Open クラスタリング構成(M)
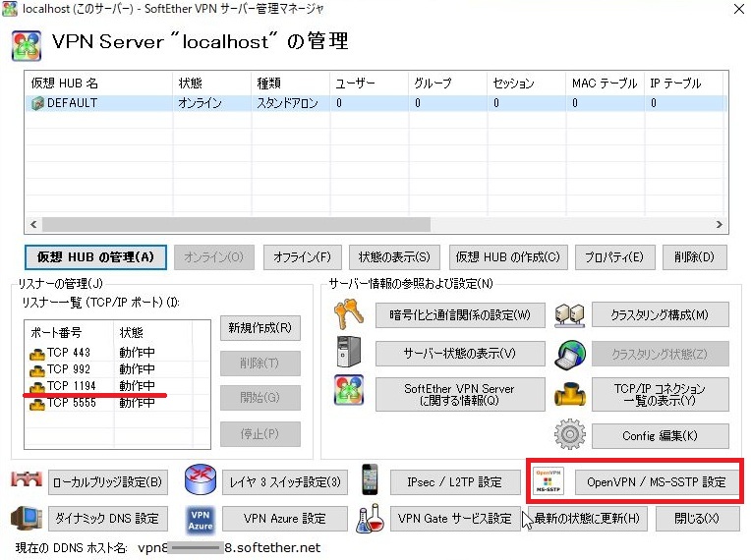Viewport: 751px width, 560px height. point(661,315)
